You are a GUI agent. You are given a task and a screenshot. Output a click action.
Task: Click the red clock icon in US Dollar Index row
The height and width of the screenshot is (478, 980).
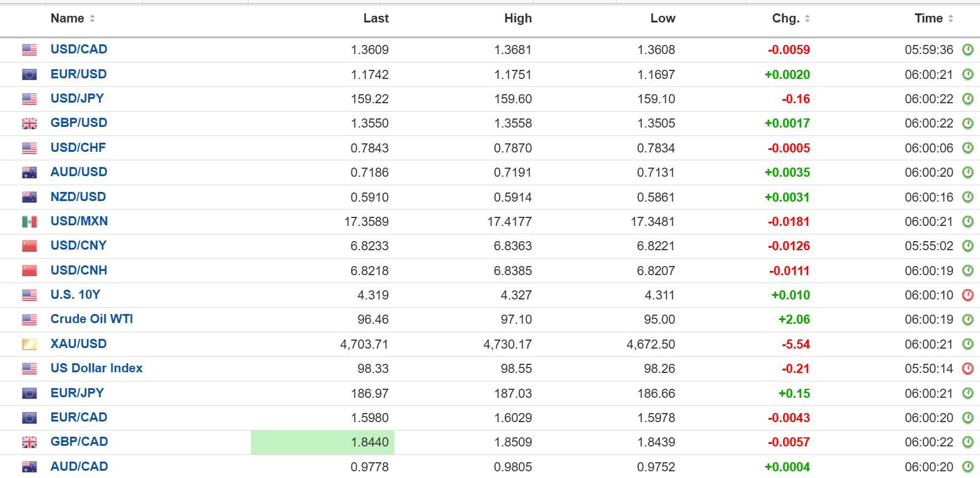click(x=968, y=369)
